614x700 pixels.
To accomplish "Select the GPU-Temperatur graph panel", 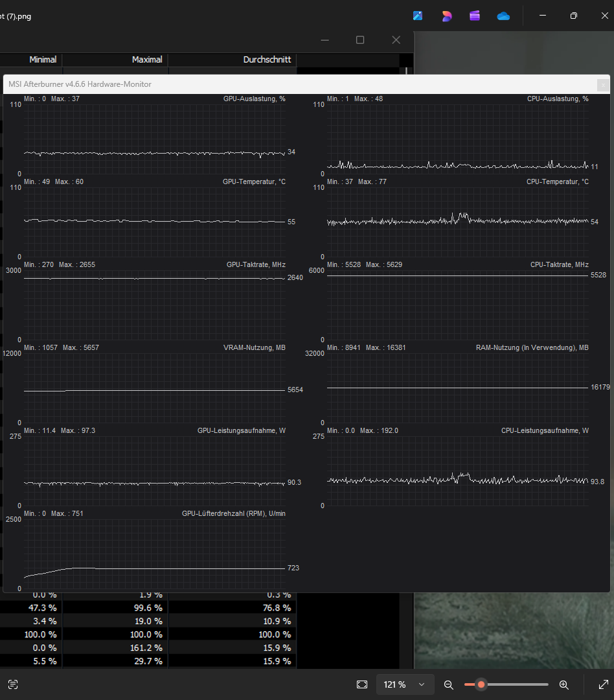I will [152, 220].
